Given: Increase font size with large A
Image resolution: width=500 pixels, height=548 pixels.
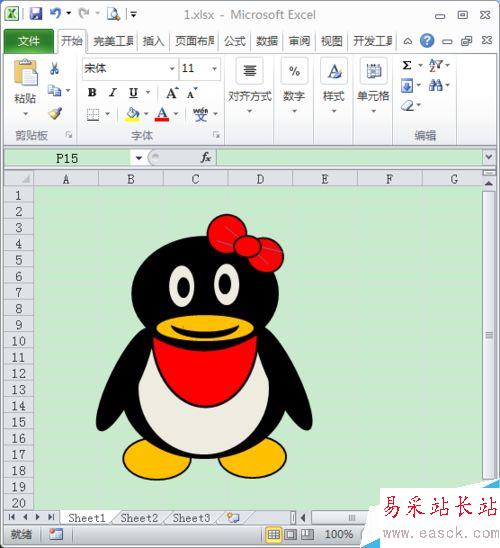Looking at the screenshot, I should 172,93.
